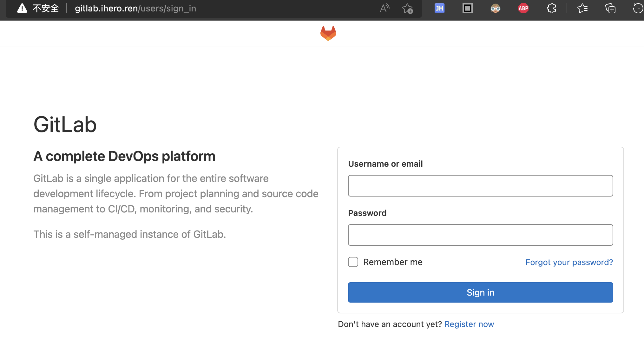This screenshot has width=644, height=341.
Task: Open the Extensions puzzle-piece menu
Action: coord(551,8)
